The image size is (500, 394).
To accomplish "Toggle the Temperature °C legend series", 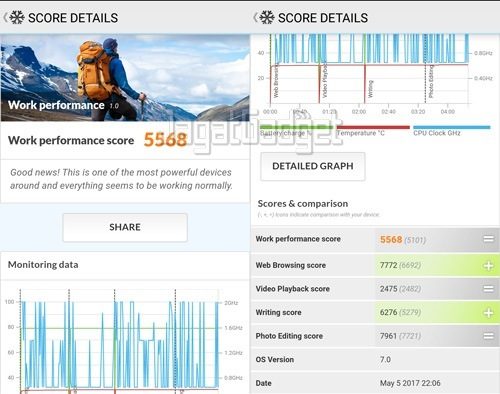I will [373, 131].
